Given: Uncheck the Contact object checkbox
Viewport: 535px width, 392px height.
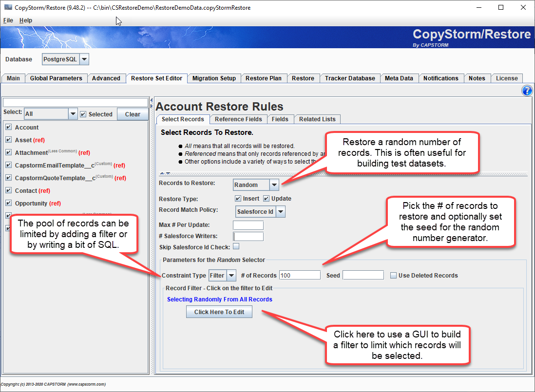Looking at the screenshot, I should pyautogui.click(x=9, y=190).
